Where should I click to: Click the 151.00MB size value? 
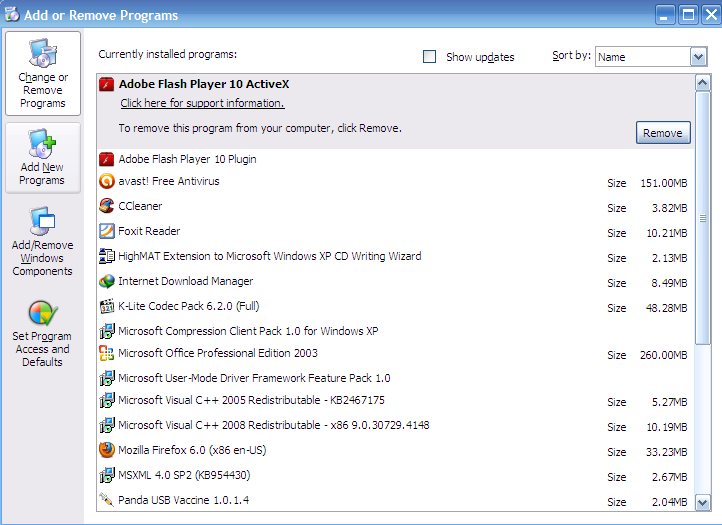(x=664, y=183)
